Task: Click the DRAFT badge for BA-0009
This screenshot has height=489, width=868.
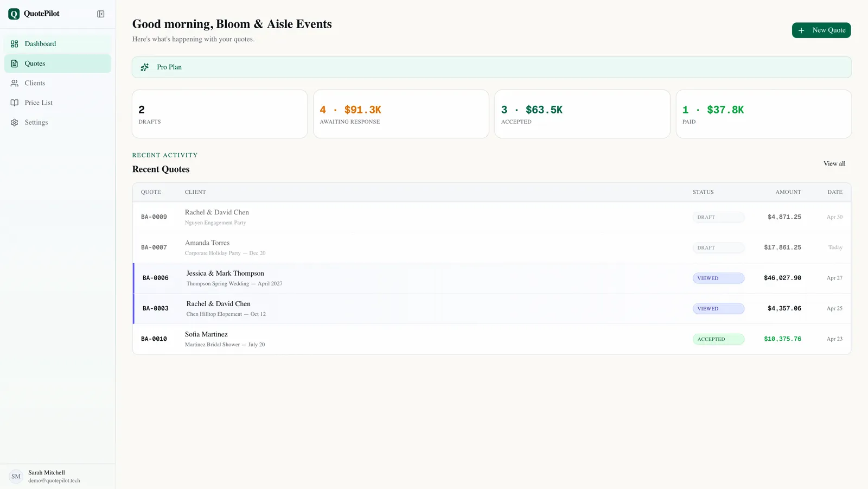Action: [x=718, y=217]
